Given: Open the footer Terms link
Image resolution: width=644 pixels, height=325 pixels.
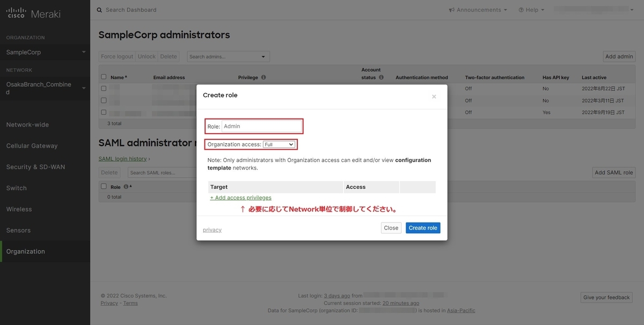Looking at the screenshot, I should (130, 303).
